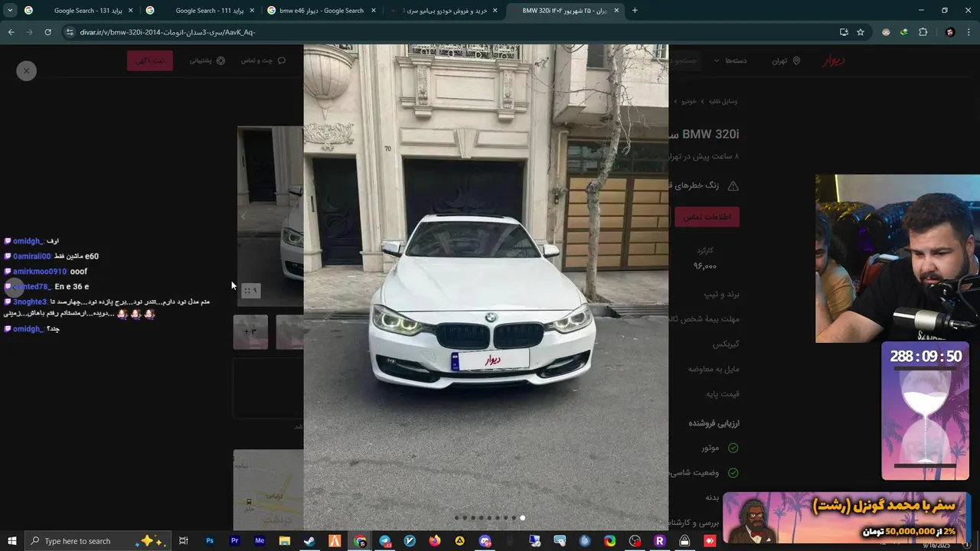Click the Chrome icon on the taskbar
This screenshot has width=980, height=551.
pyautogui.click(x=360, y=541)
